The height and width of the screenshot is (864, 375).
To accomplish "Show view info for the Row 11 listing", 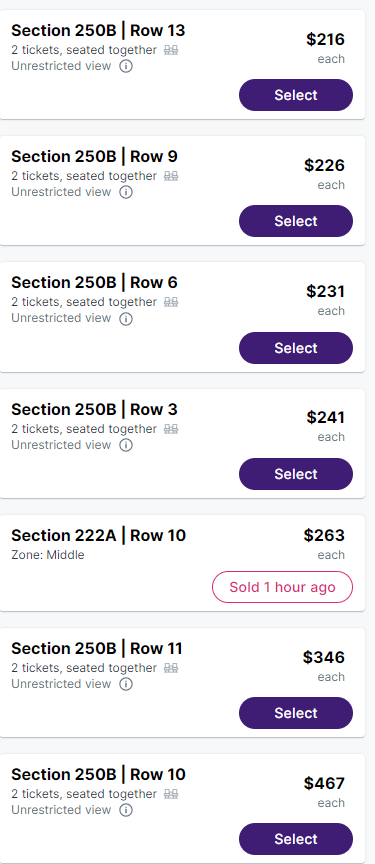I will [126, 684].
